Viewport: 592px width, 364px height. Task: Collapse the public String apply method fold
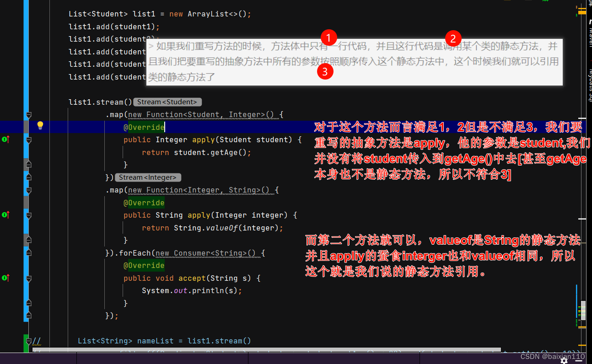(28, 215)
